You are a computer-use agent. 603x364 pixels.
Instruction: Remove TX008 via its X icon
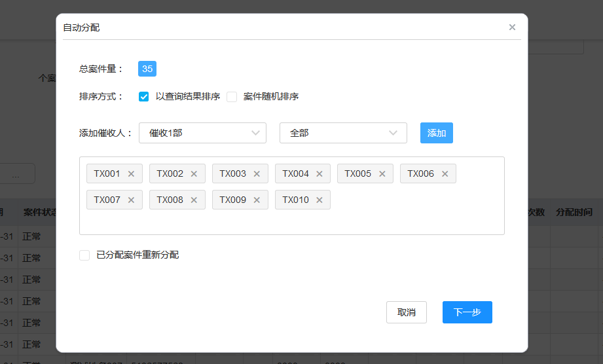tap(194, 200)
